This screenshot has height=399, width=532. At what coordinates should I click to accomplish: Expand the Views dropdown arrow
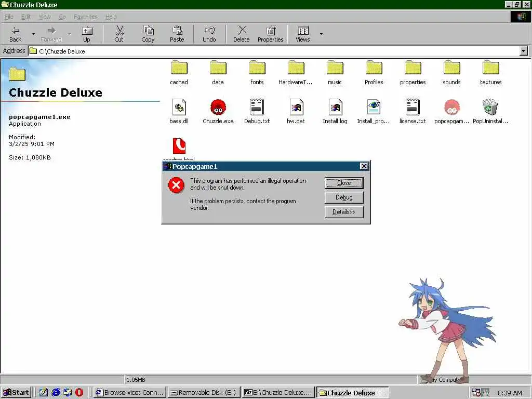(321, 34)
